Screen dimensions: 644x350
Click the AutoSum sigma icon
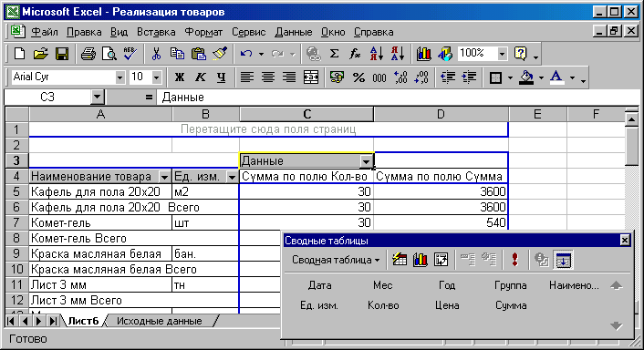[335, 54]
